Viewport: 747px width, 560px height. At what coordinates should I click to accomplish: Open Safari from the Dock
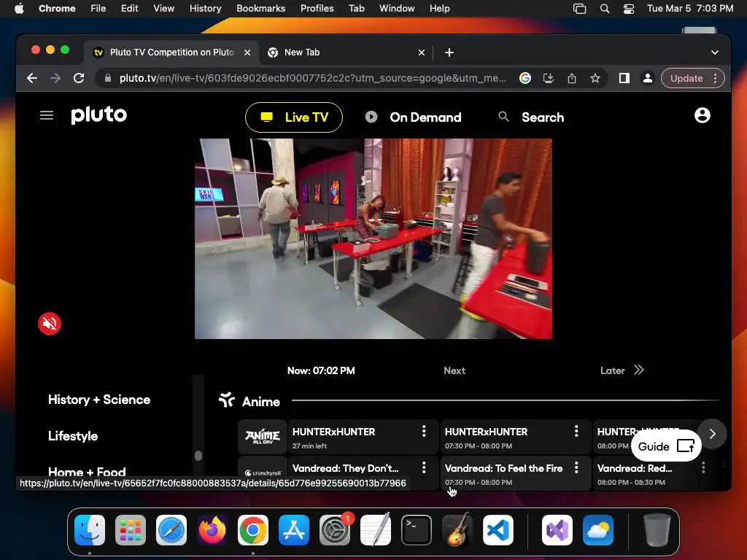(171, 529)
